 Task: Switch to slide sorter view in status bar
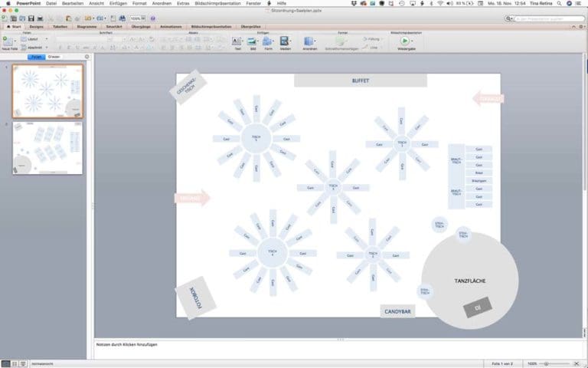15,363
